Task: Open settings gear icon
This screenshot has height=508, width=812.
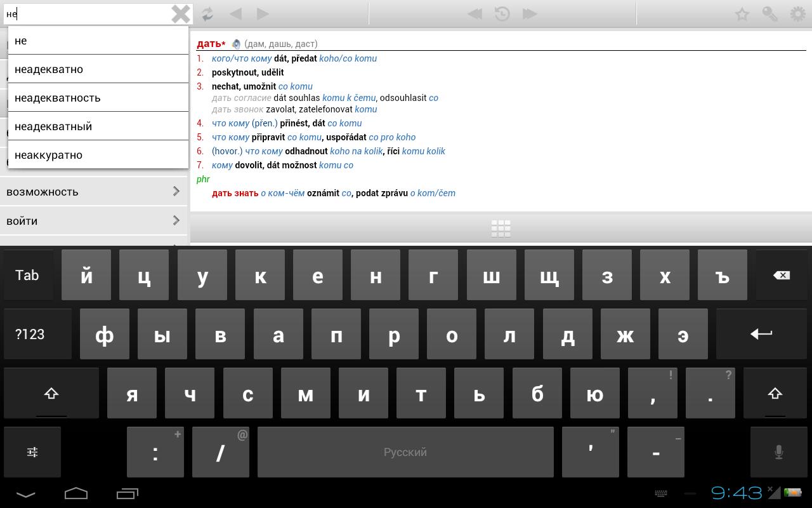Action: (x=797, y=14)
